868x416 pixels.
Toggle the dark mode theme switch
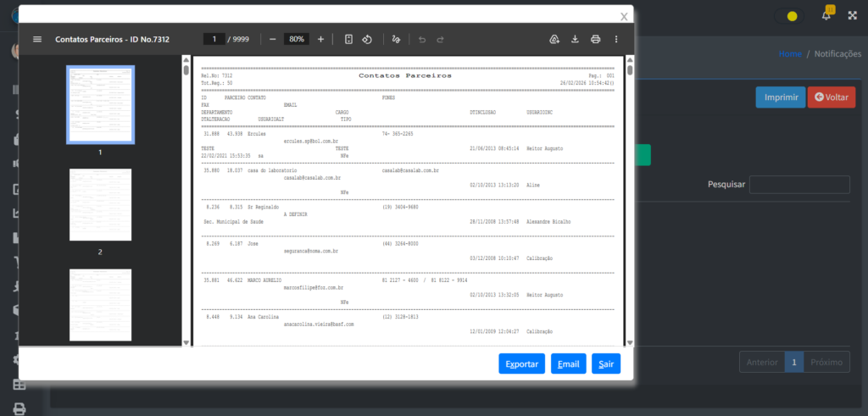792,15
